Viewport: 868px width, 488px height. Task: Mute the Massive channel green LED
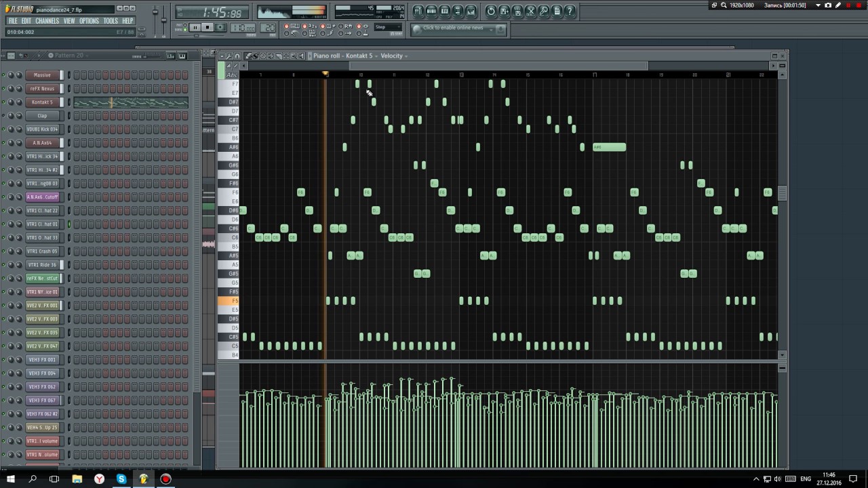coord(3,75)
